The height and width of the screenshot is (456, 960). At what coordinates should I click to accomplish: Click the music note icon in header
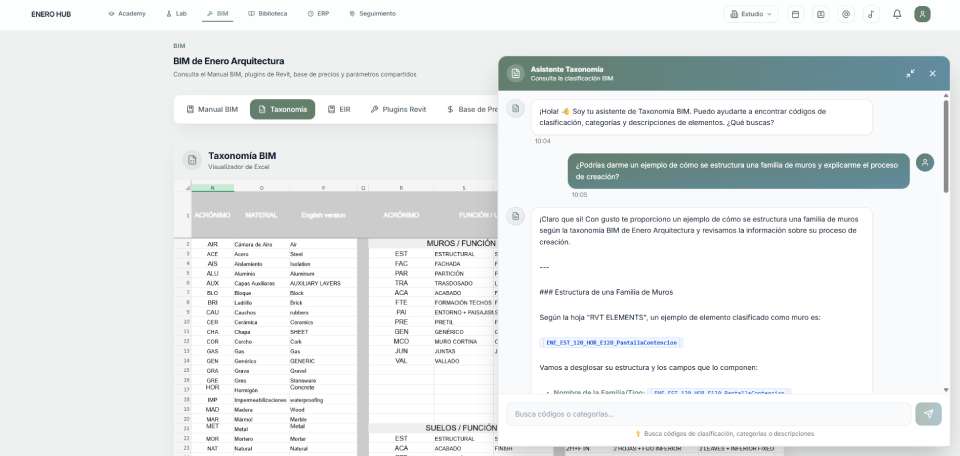point(871,14)
